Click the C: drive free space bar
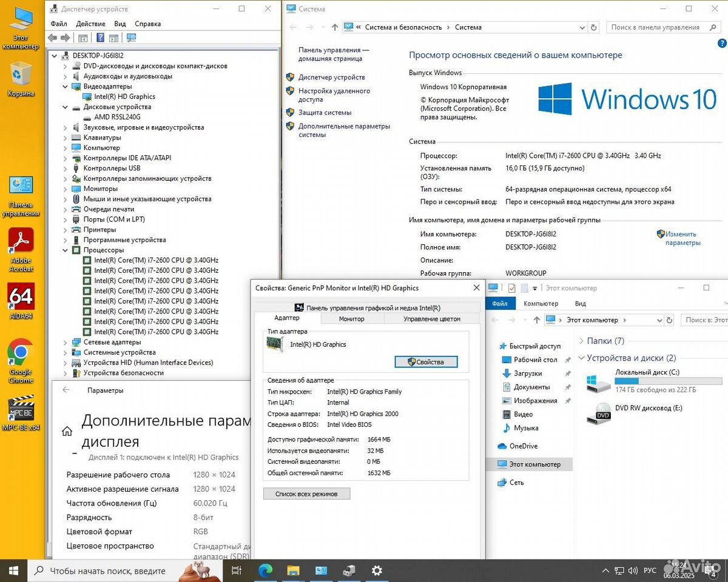Image resolution: width=728 pixels, height=582 pixels. point(668,381)
